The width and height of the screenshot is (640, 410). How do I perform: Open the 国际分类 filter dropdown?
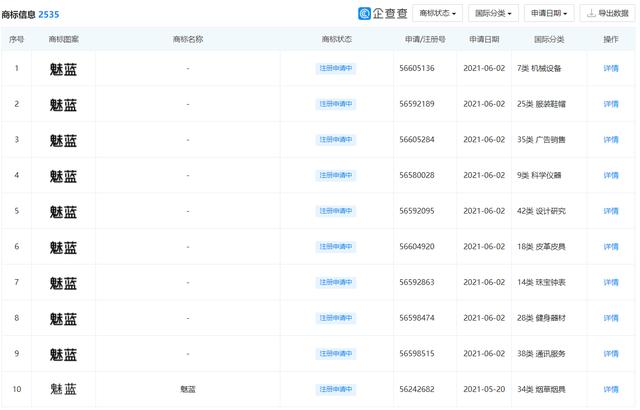pos(493,13)
